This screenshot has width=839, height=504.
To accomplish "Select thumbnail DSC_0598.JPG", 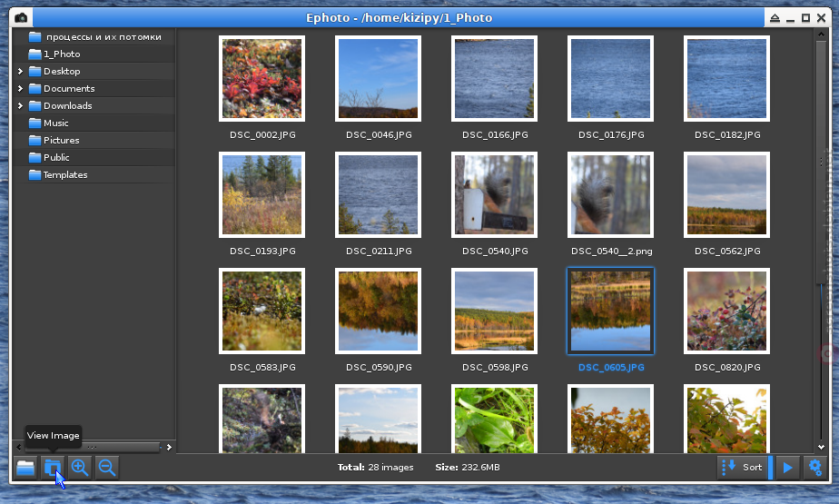I will (494, 311).
